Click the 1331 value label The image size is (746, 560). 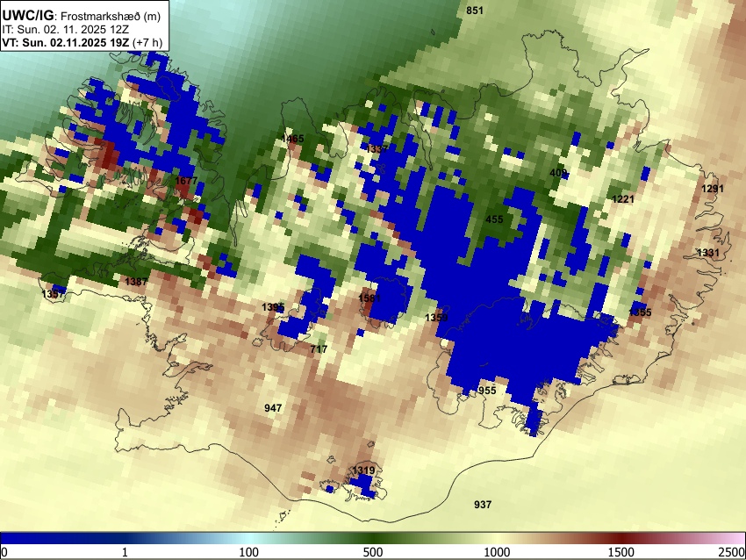(708, 253)
